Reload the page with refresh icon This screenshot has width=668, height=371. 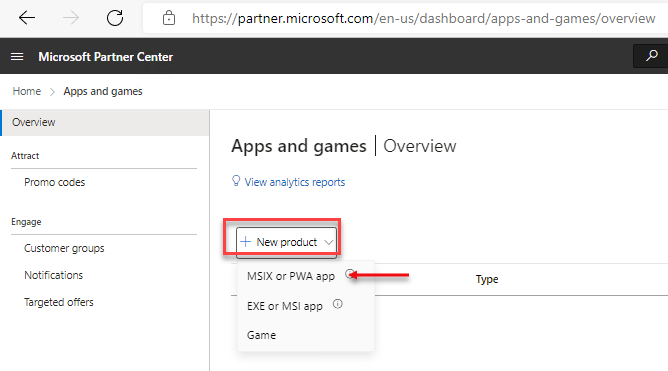tap(115, 18)
